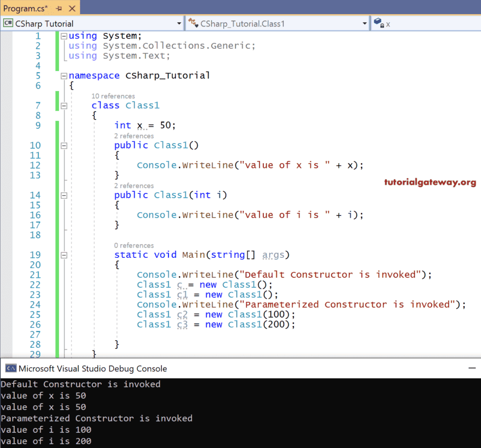Open the CSharp Tutorial project dropdown

click(179, 23)
